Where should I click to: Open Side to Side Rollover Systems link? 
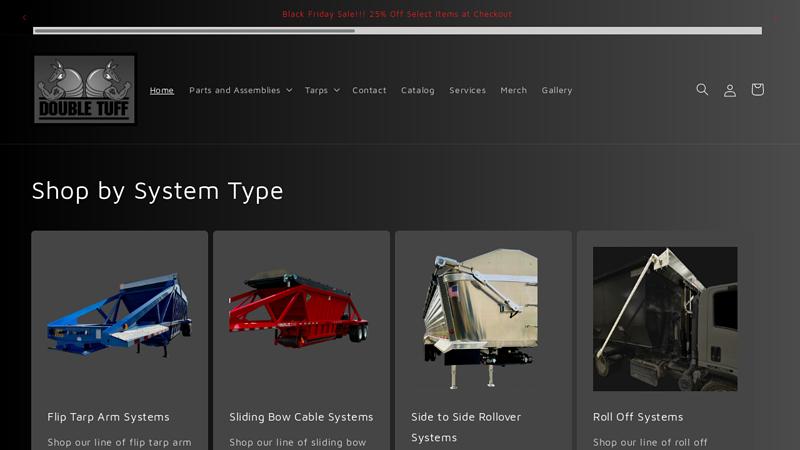[466, 427]
